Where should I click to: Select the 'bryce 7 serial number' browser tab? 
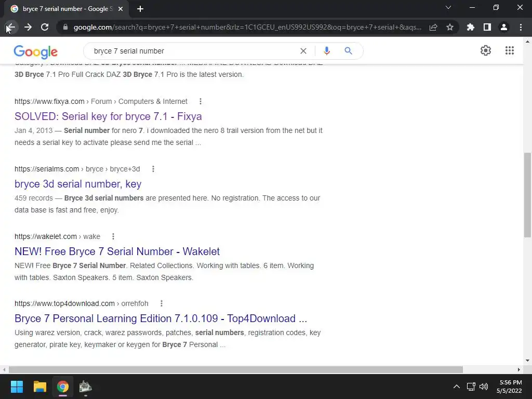(66, 9)
